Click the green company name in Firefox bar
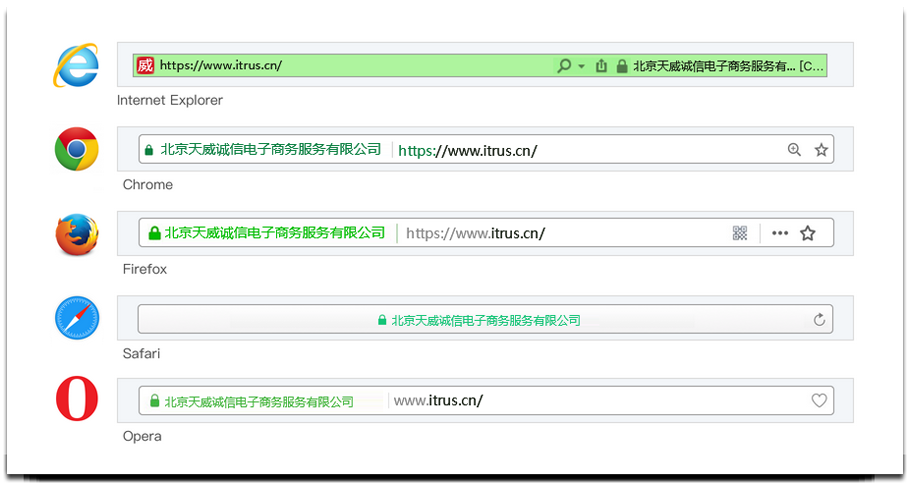910x485 pixels. click(x=275, y=233)
